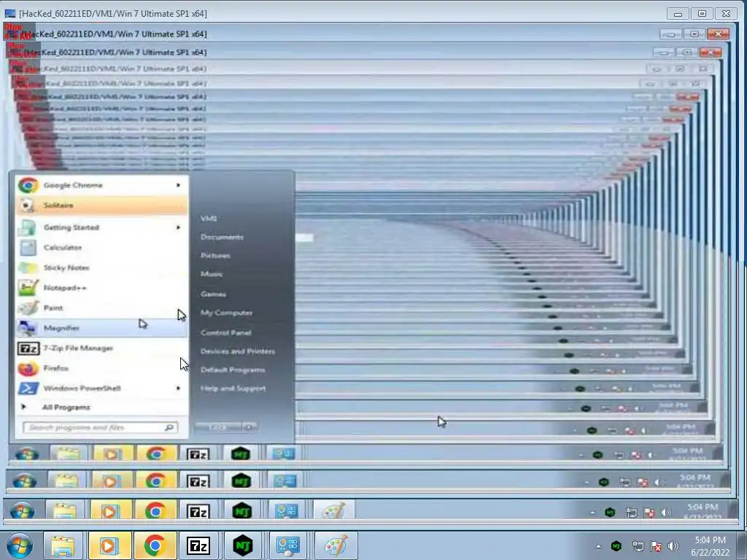The height and width of the screenshot is (560, 747).
Task: Launch Magnifier from the Start menu
Action: [101, 328]
